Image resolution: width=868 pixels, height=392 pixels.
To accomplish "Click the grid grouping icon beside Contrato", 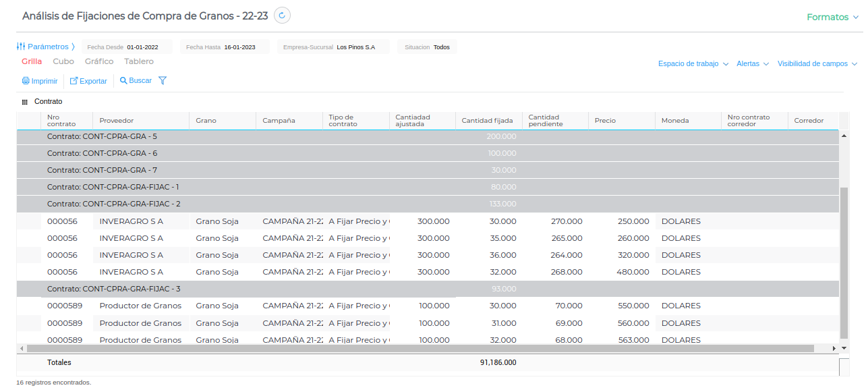I will pyautogui.click(x=25, y=102).
